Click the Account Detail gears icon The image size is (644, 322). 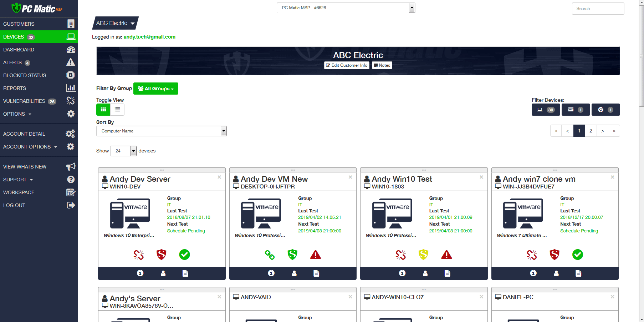(x=71, y=134)
